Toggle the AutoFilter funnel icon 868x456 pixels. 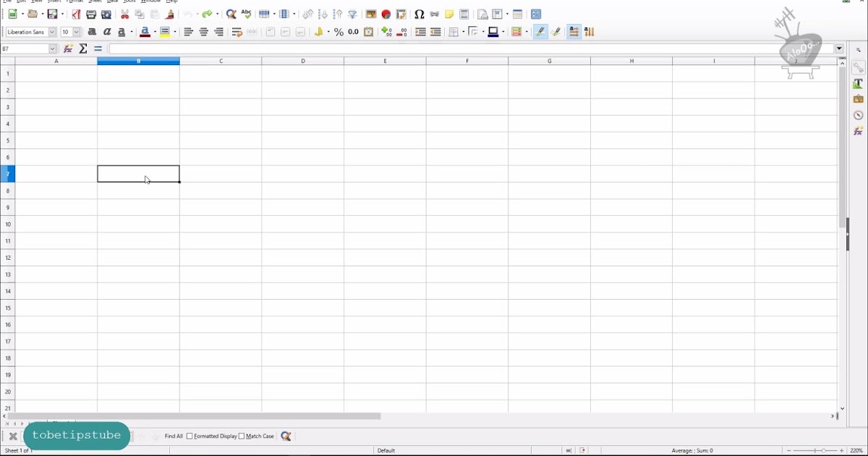tap(353, 14)
